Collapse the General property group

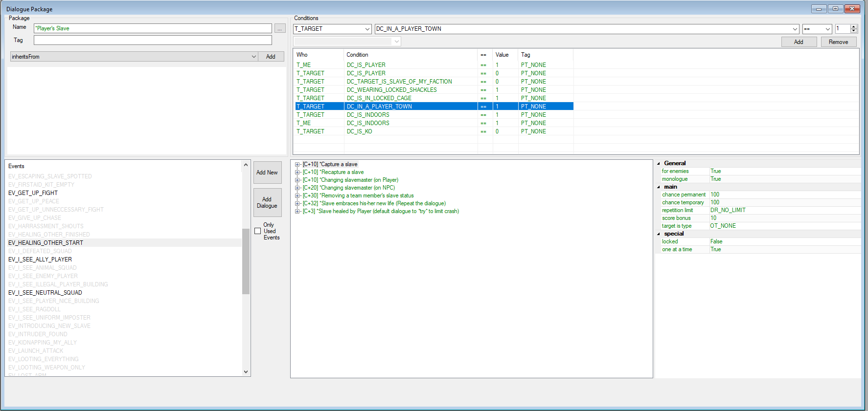coord(658,163)
